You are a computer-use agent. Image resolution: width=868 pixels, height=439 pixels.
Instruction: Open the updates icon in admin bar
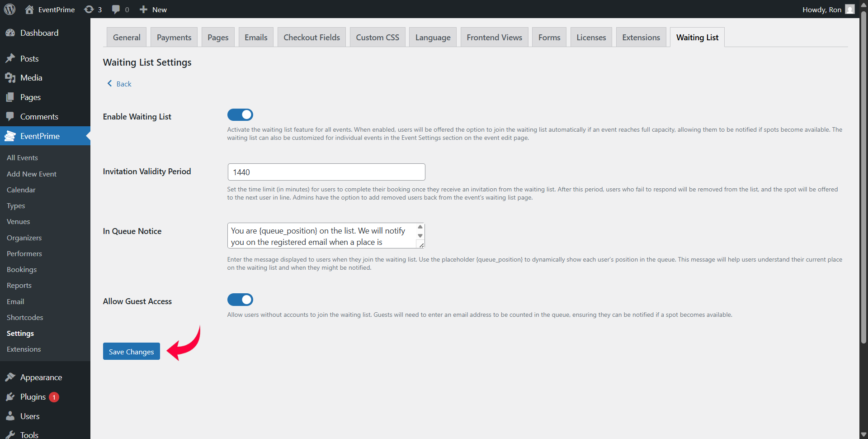tap(89, 10)
